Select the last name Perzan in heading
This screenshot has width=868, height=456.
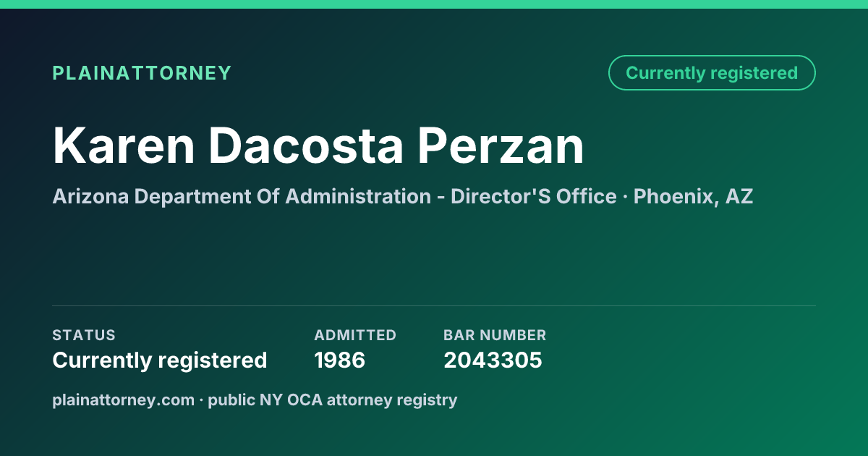[x=500, y=145]
